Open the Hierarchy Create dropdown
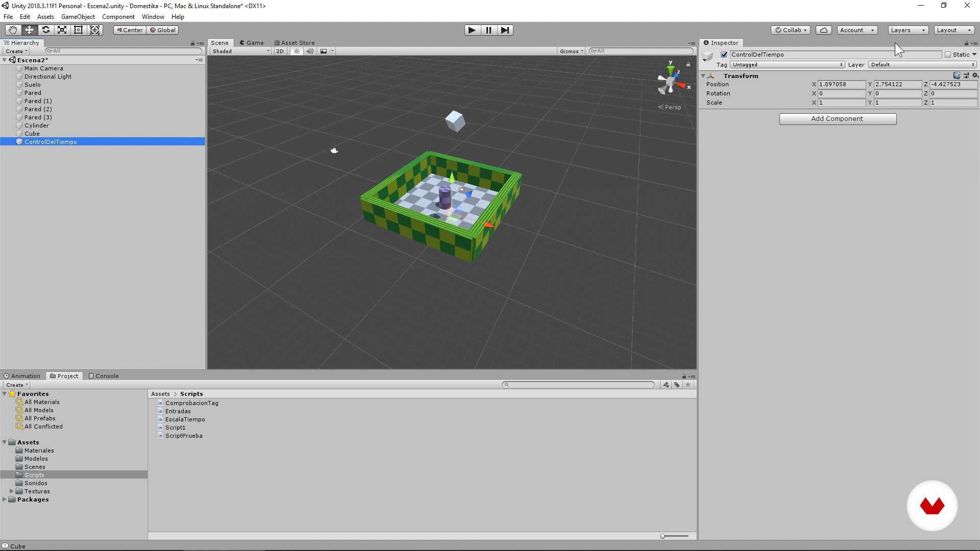 coord(16,51)
